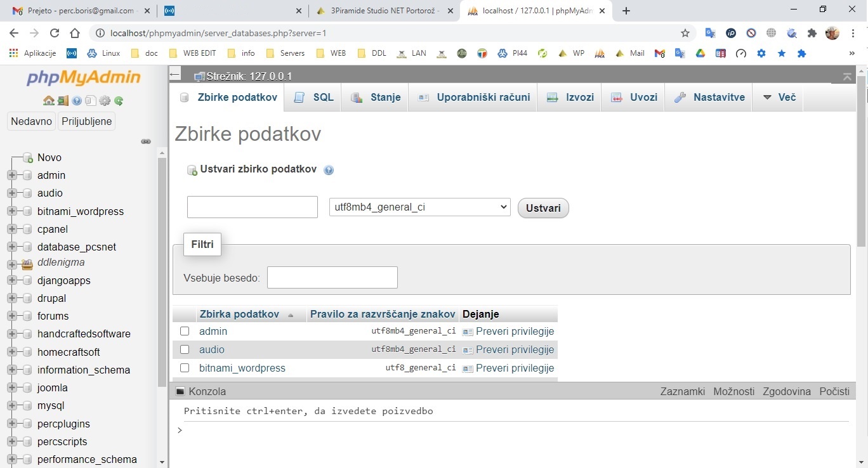The width and height of the screenshot is (868, 468).
Task: Click the navigation panel vertical scrollbar
Action: [x=162, y=273]
